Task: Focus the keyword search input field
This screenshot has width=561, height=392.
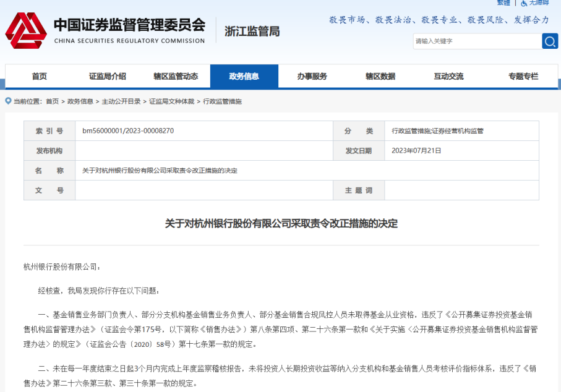Action: click(476, 41)
